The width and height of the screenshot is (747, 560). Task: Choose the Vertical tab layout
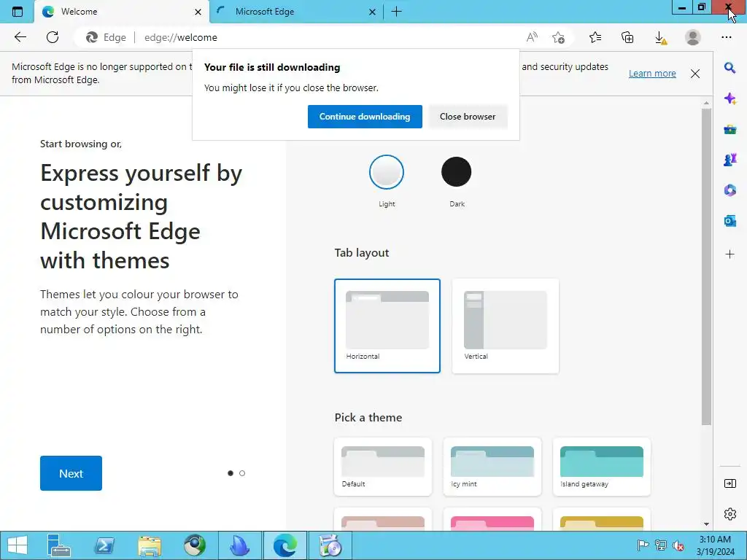click(506, 326)
